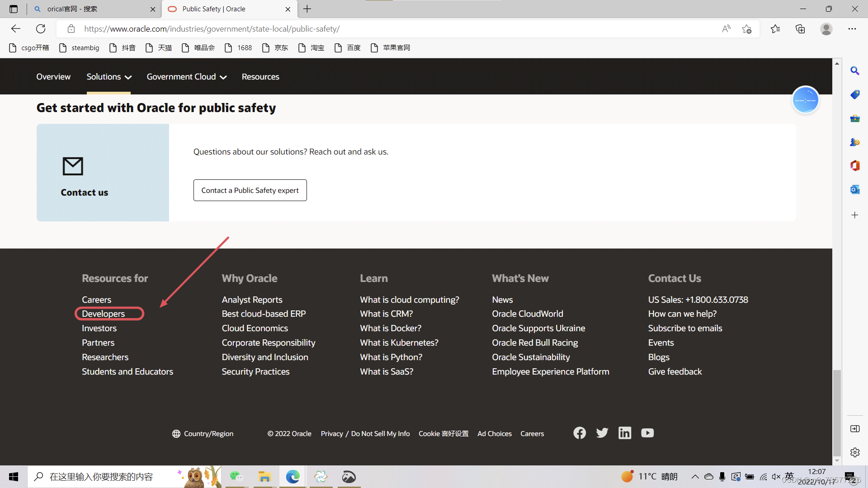Open the read aloud icon in address bar
This screenshot has height=488, width=868.
(x=726, y=29)
